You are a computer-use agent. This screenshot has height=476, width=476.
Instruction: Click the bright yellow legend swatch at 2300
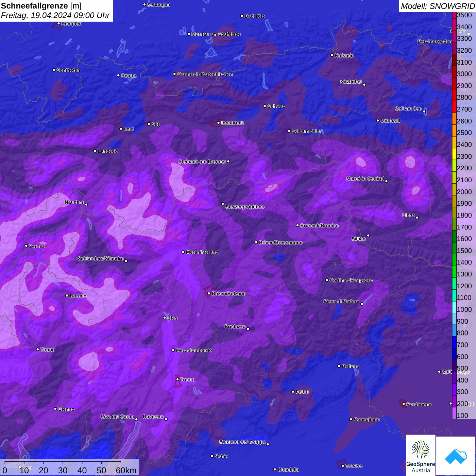point(454,154)
